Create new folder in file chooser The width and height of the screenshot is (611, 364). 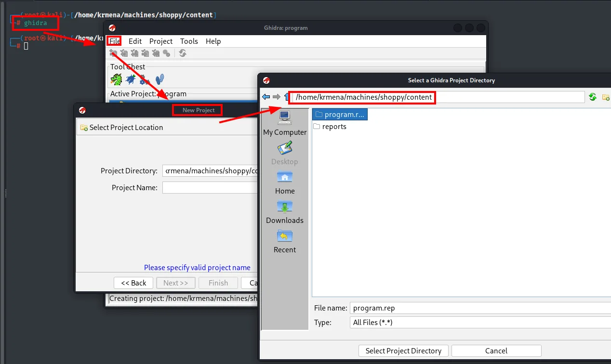coord(606,97)
